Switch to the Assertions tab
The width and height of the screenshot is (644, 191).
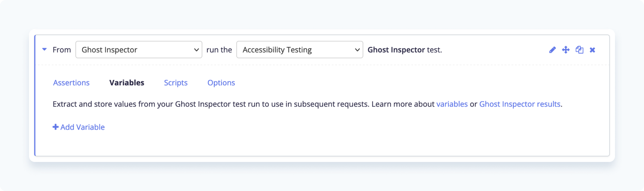pos(71,83)
